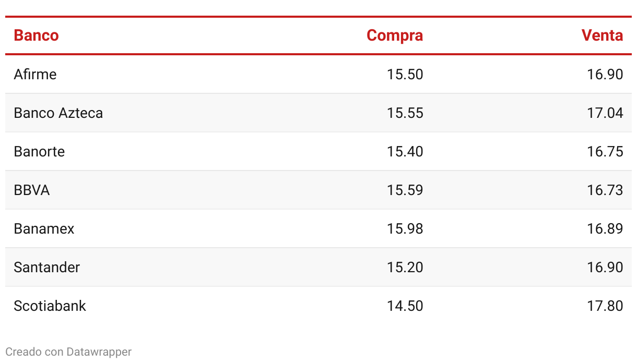The image size is (637, 364).
Task: Click Santander's Compra value 15.20
Action: pyautogui.click(x=405, y=267)
